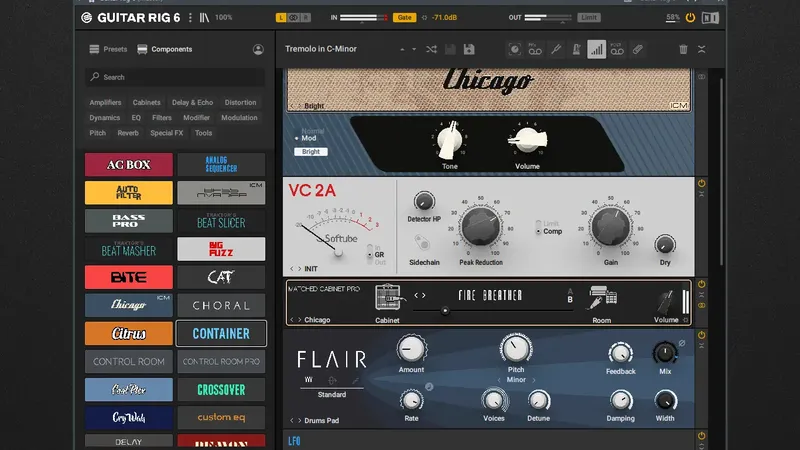Click the Mix bypass icon in FLAIR
The height and width of the screenshot is (450, 800).
(682, 343)
